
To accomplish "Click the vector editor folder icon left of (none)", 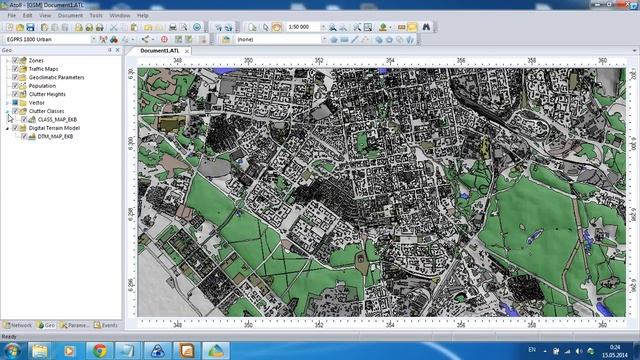I will point(226,40).
